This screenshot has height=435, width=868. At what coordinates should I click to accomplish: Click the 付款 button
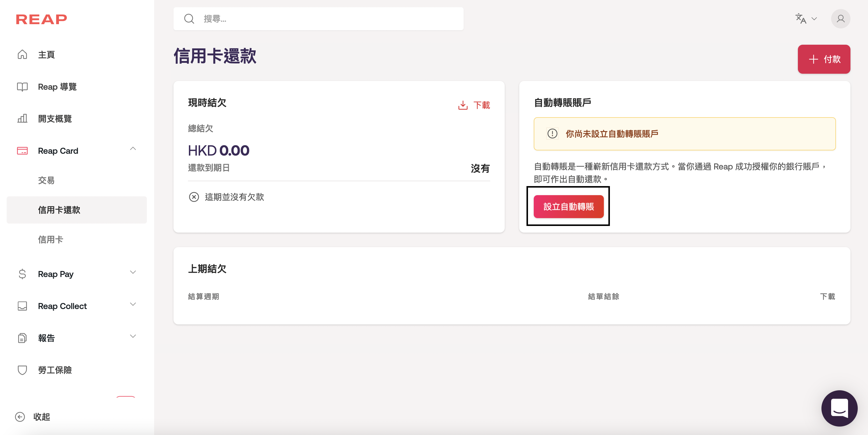coord(824,59)
